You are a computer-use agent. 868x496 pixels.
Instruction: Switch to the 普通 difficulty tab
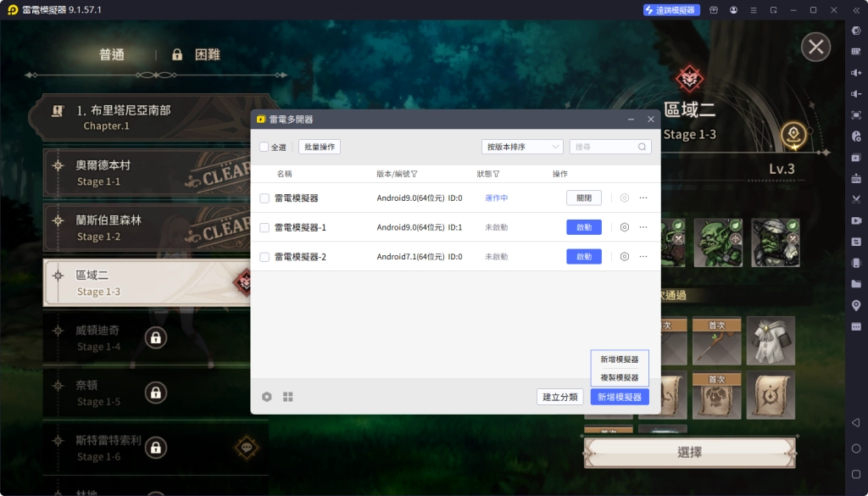112,54
